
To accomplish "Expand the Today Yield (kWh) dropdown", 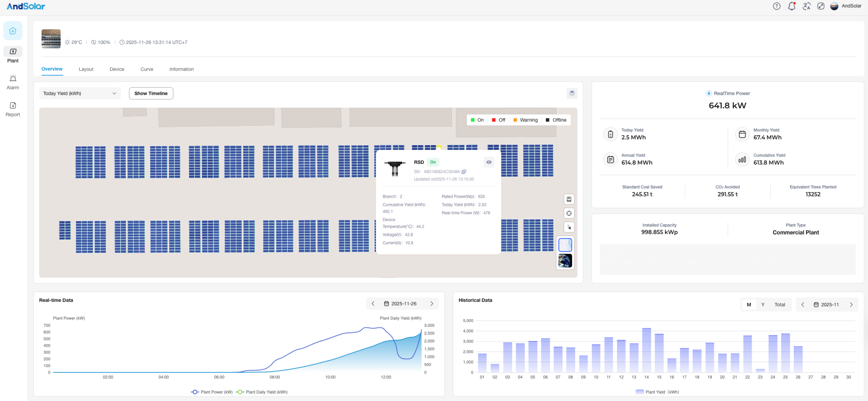I will click(x=80, y=93).
